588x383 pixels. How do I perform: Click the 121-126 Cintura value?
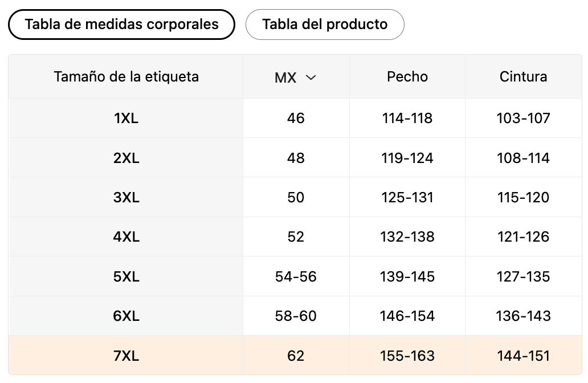(x=523, y=237)
